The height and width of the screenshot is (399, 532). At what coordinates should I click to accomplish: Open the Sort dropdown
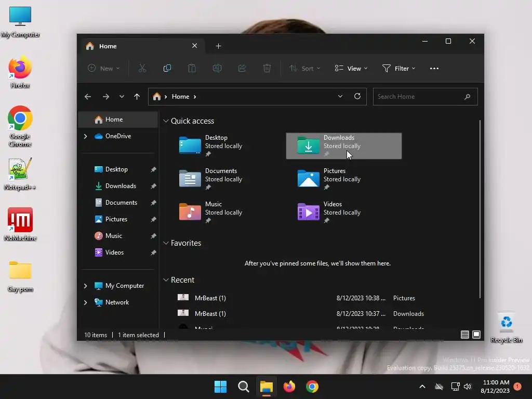click(x=304, y=68)
